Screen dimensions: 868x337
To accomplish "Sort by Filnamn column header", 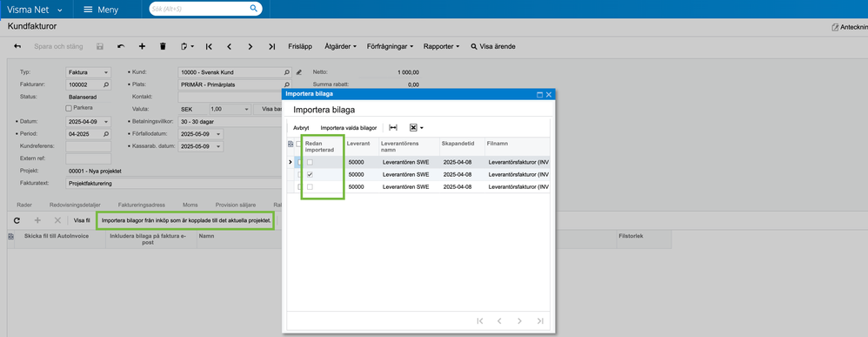I will point(517,147).
